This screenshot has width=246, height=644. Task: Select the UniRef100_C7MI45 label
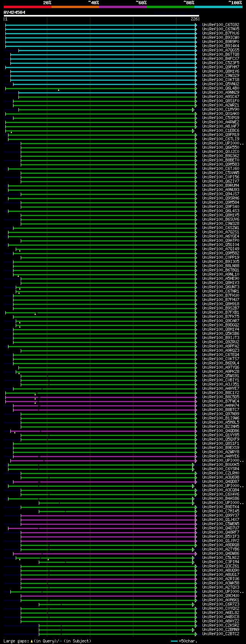click(x=221, y=511)
